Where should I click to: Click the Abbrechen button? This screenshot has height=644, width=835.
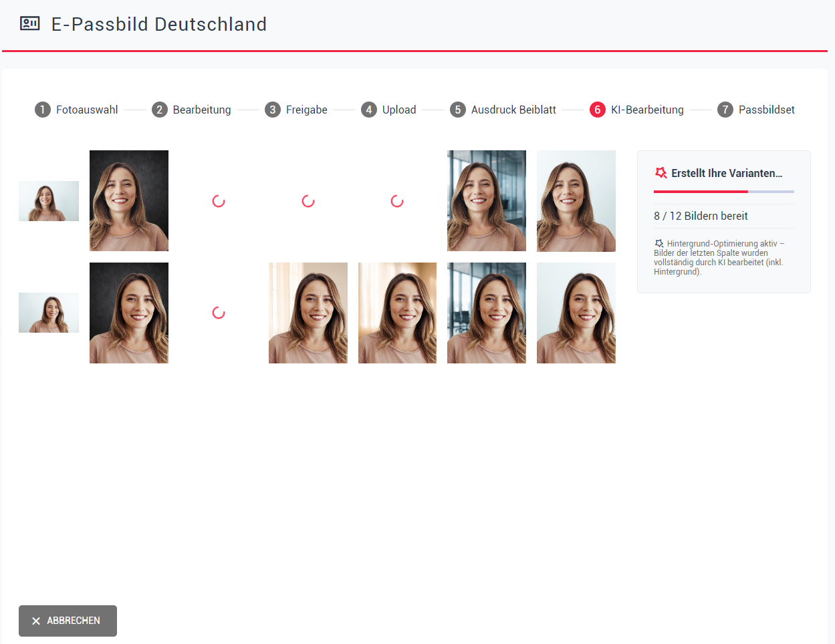coord(68,621)
